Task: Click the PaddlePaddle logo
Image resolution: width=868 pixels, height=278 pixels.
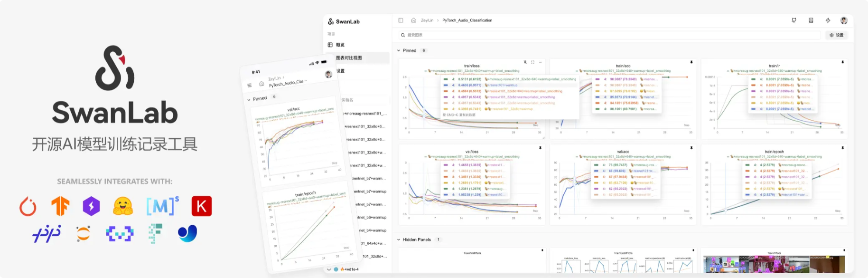Action: pos(47,233)
